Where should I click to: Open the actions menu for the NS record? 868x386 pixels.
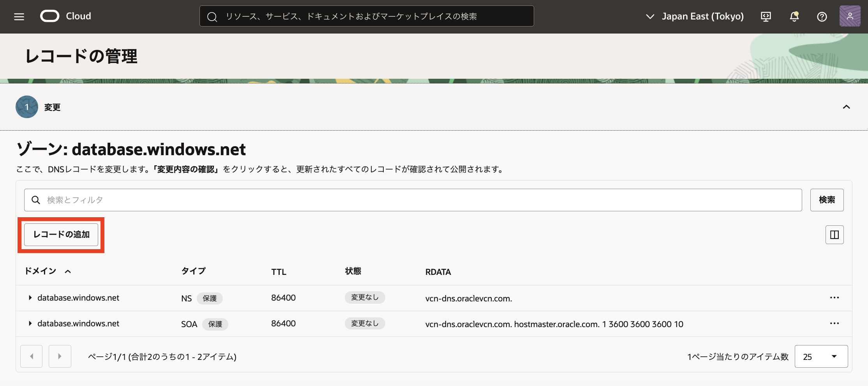(834, 297)
